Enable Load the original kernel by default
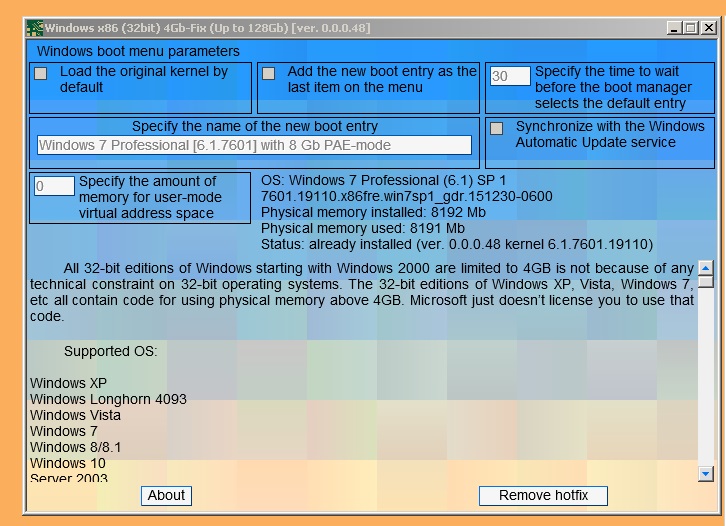The height and width of the screenshot is (526, 726). click(41, 74)
